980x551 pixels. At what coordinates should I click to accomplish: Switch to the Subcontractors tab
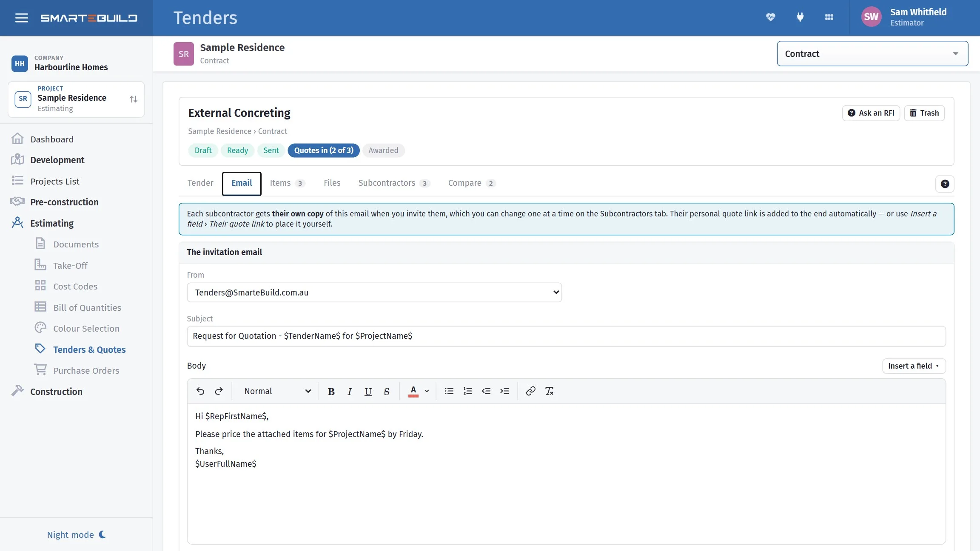pyautogui.click(x=394, y=183)
